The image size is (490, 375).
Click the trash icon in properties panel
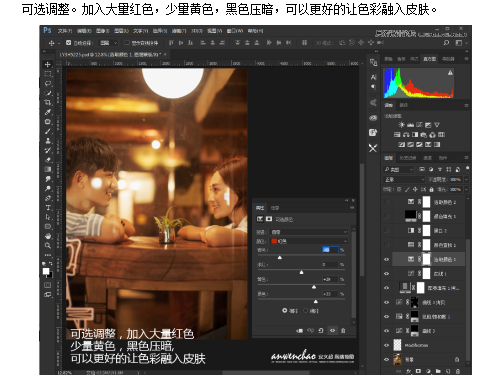343,330
